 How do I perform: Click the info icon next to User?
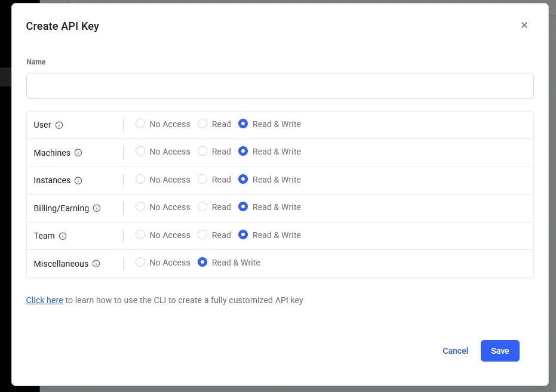pyautogui.click(x=59, y=125)
